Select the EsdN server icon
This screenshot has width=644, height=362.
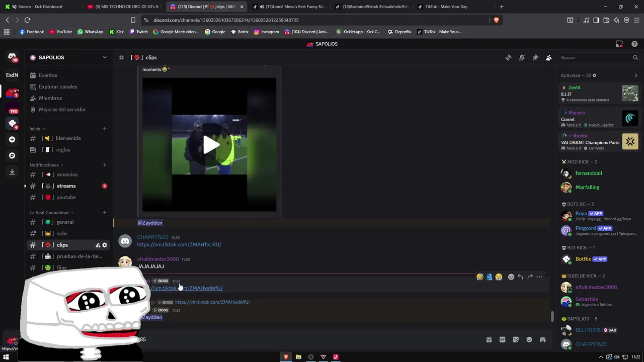12,75
